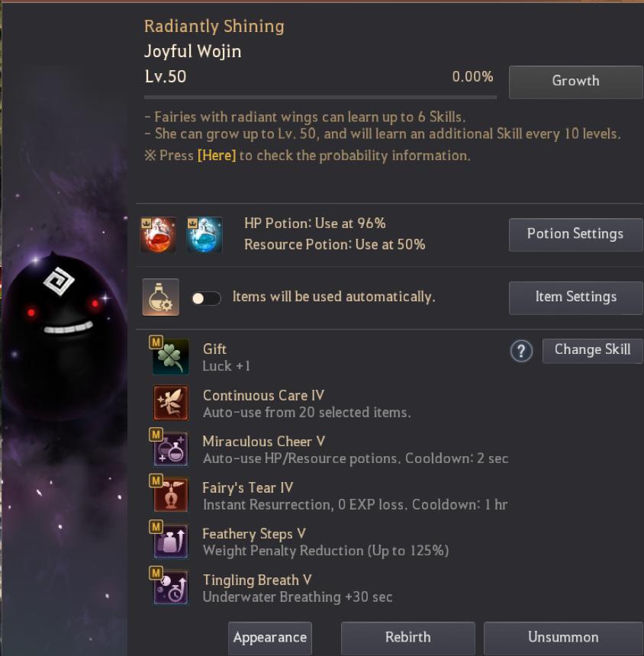The width and height of the screenshot is (644, 656).
Task: Click the Lv.50 experience progress bar
Action: pyautogui.click(x=320, y=97)
